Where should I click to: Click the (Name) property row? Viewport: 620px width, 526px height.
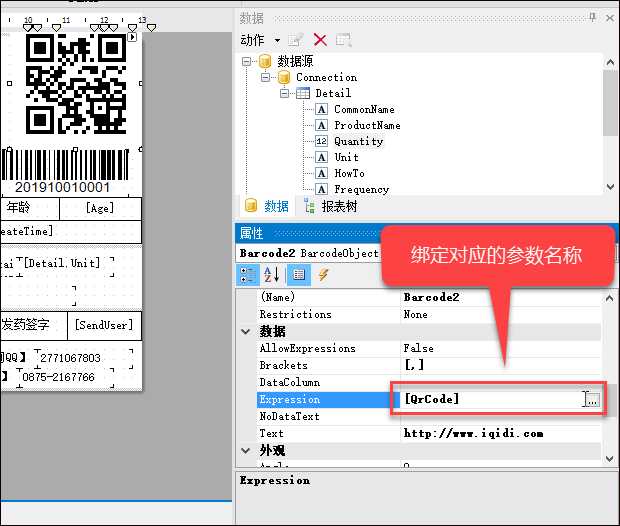429,297
